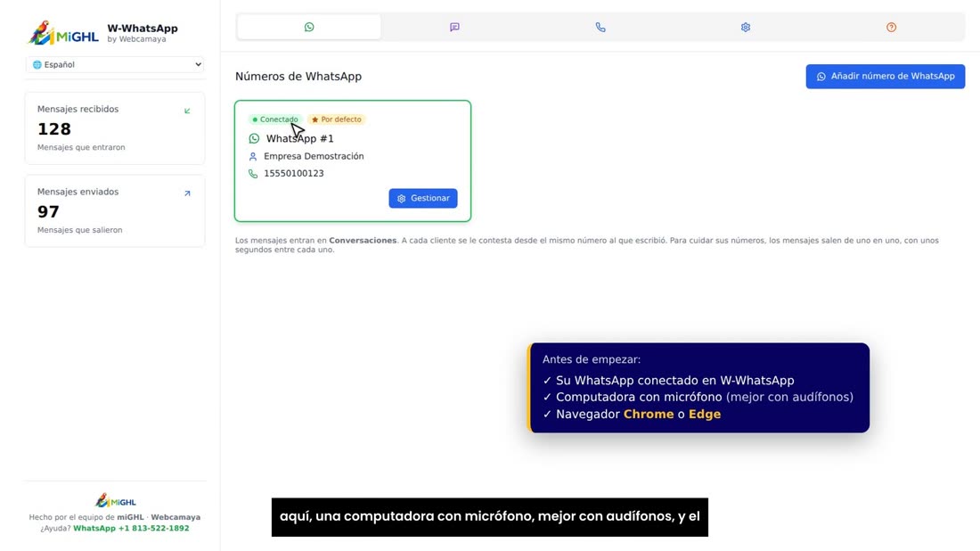980x551 pixels.
Task: Click the Conectado status badge
Action: coord(275,119)
